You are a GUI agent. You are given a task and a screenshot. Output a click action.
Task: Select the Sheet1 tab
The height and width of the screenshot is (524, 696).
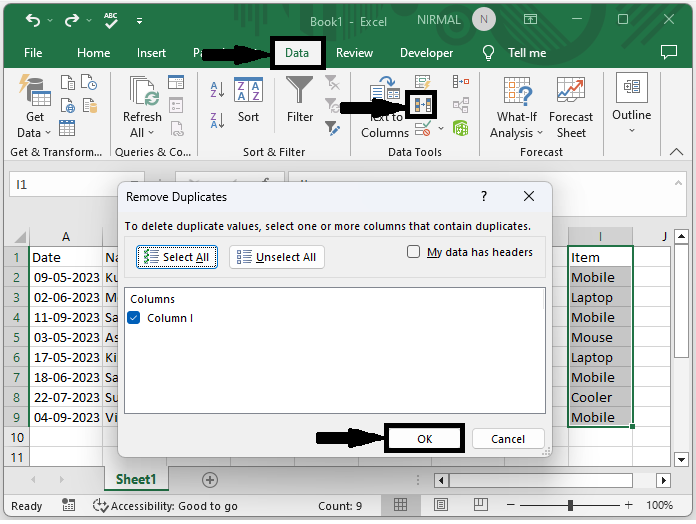pyautogui.click(x=136, y=479)
